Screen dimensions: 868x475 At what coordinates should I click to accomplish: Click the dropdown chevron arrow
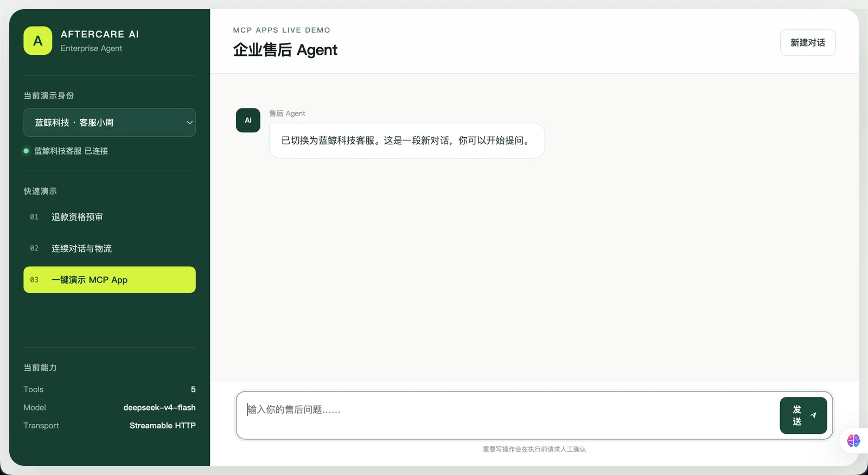click(189, 123)
